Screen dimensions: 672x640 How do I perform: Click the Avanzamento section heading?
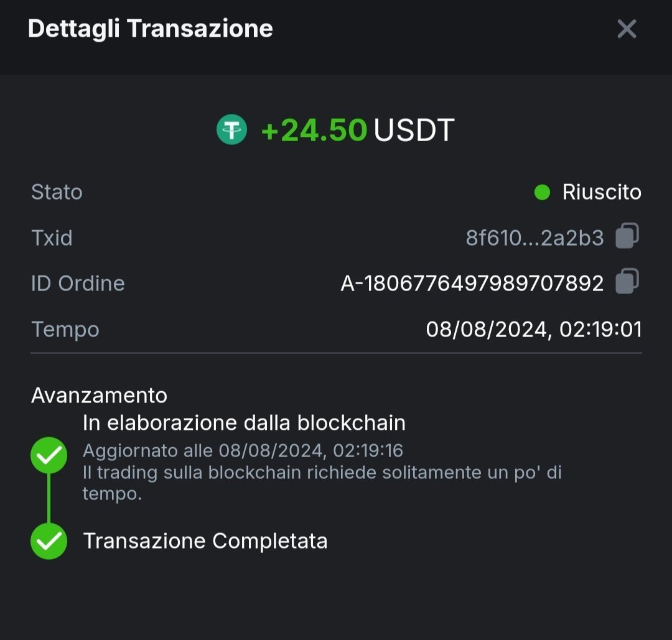99,395
